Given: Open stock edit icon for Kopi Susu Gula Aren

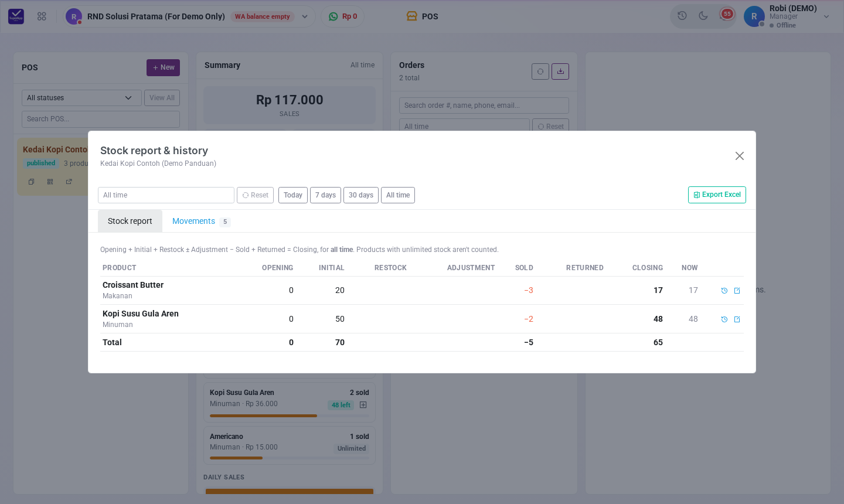Looking at the screenshot, I should (737, 319).
